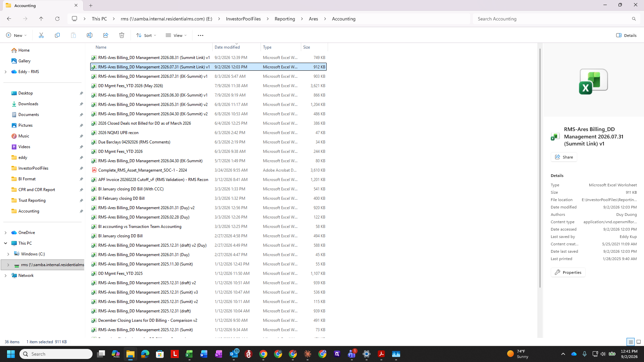Image resolution: width=644 pixels, height=362 pixels.
Task: Click the large Excel preview thumbnail
Action: pos(593,81)
